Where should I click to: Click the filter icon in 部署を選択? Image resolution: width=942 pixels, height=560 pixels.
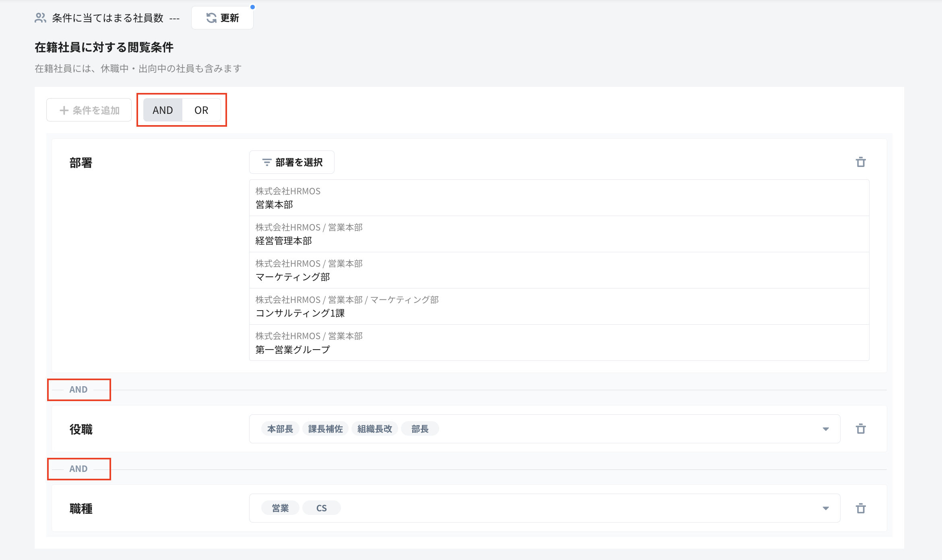coord(266,163)
